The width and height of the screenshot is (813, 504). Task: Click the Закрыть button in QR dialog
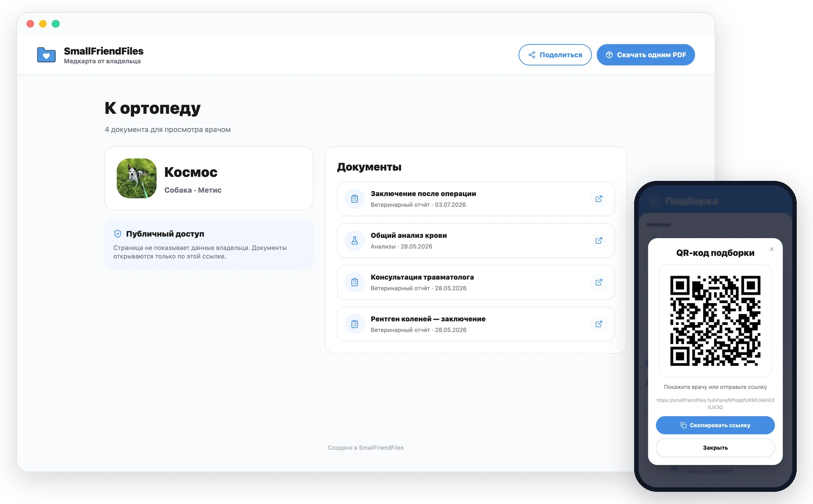pos(715,448)
